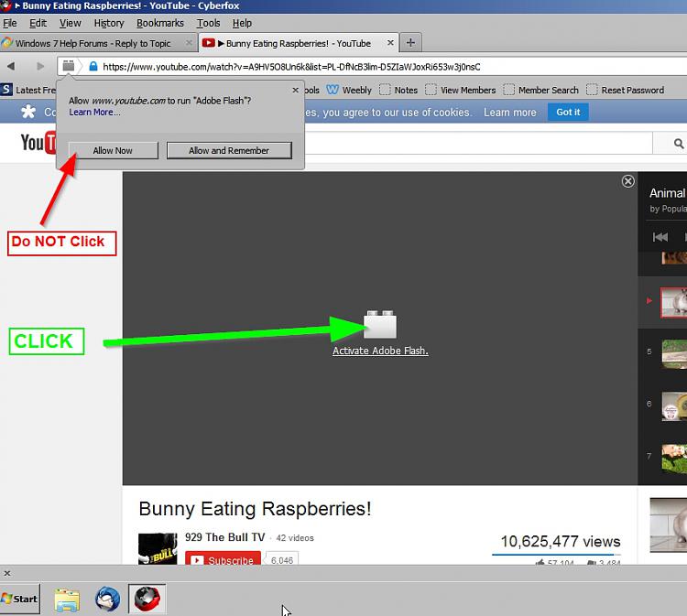Click the 42 videos link

[295, 537]
